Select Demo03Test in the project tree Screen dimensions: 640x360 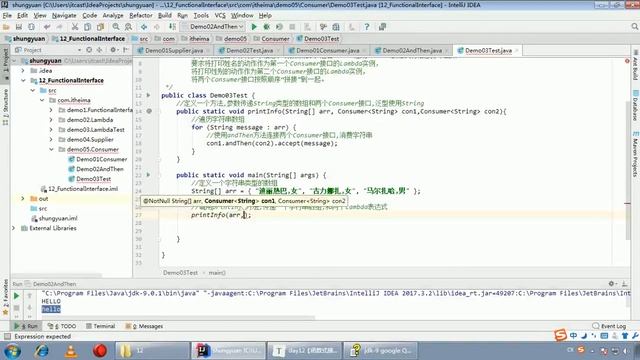pos(93,179)
